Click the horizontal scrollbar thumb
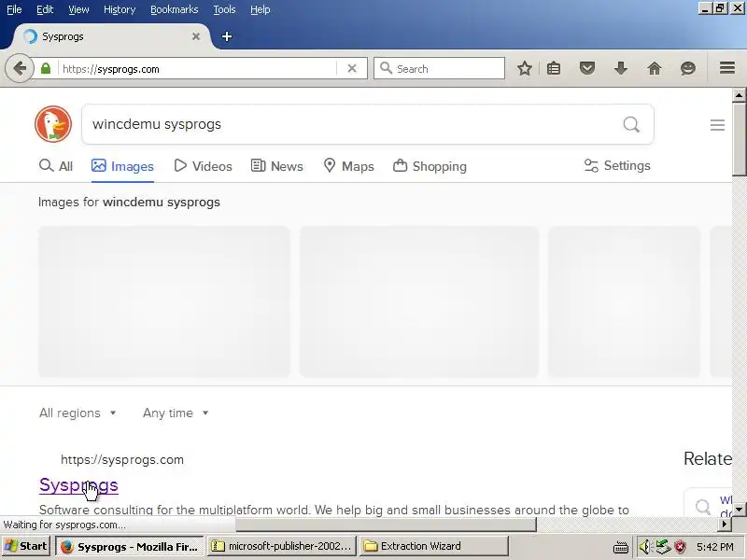 (386, 525)
